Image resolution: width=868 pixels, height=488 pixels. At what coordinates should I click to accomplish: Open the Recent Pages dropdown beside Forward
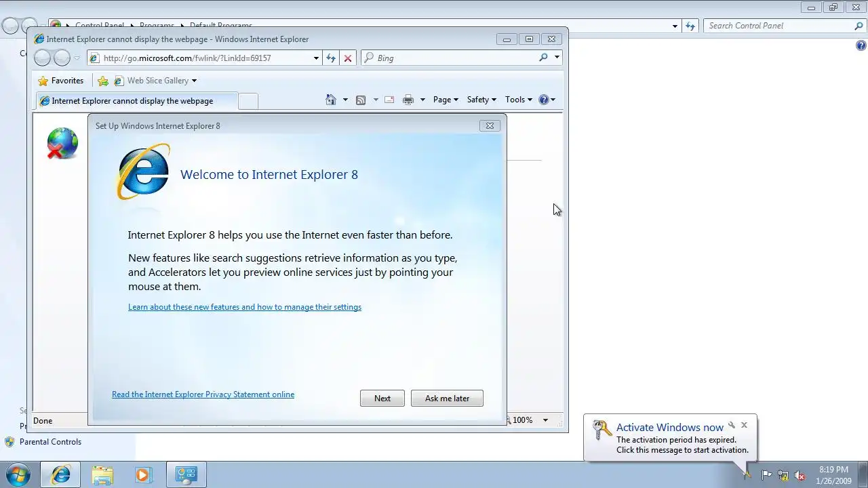(x=77, y=58)
